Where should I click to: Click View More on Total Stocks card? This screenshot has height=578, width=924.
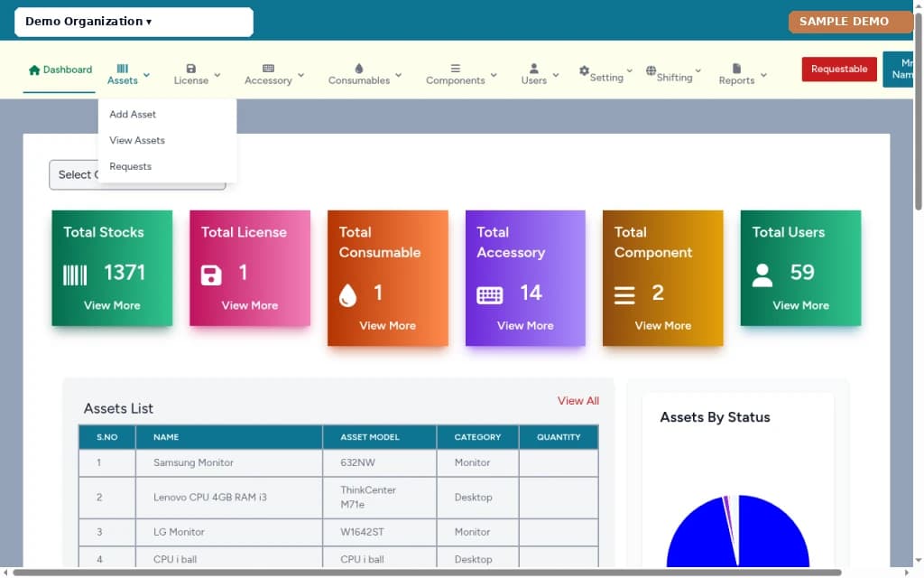[112, 305]
